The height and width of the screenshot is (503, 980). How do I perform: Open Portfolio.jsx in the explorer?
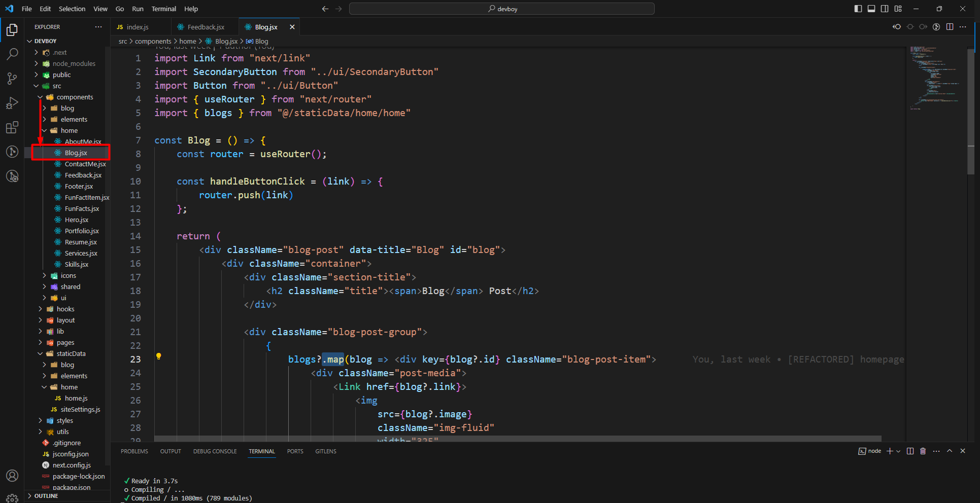[x=82, y=231]
